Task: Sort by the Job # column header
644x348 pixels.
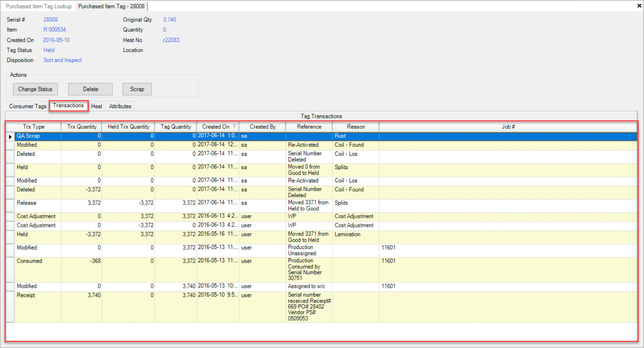Action: point(508,127)
